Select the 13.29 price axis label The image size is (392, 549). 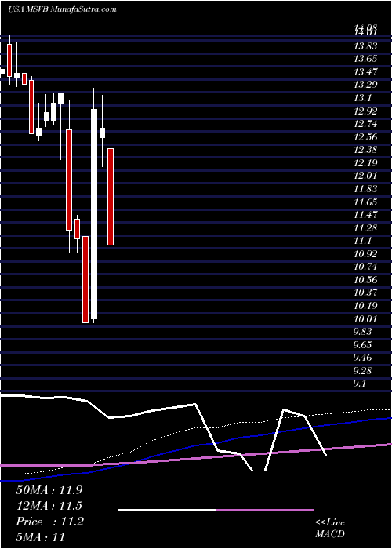tap(365, 85)
